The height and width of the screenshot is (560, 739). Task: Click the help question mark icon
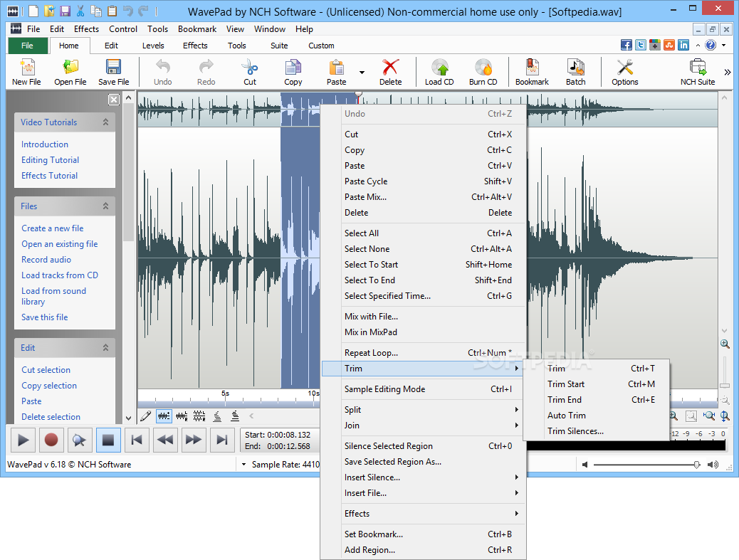pos(711,46)
